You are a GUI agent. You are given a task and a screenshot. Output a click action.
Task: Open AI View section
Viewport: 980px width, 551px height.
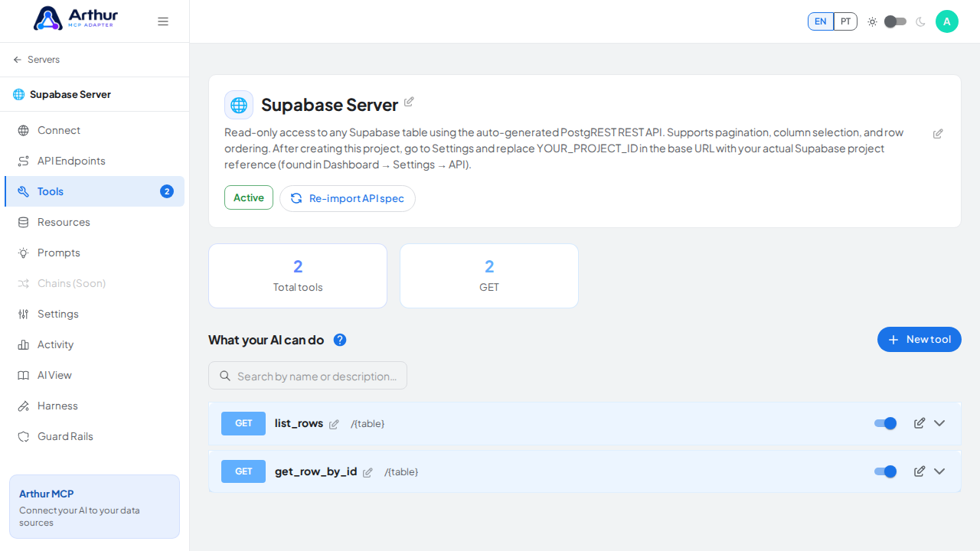point(94,375)
